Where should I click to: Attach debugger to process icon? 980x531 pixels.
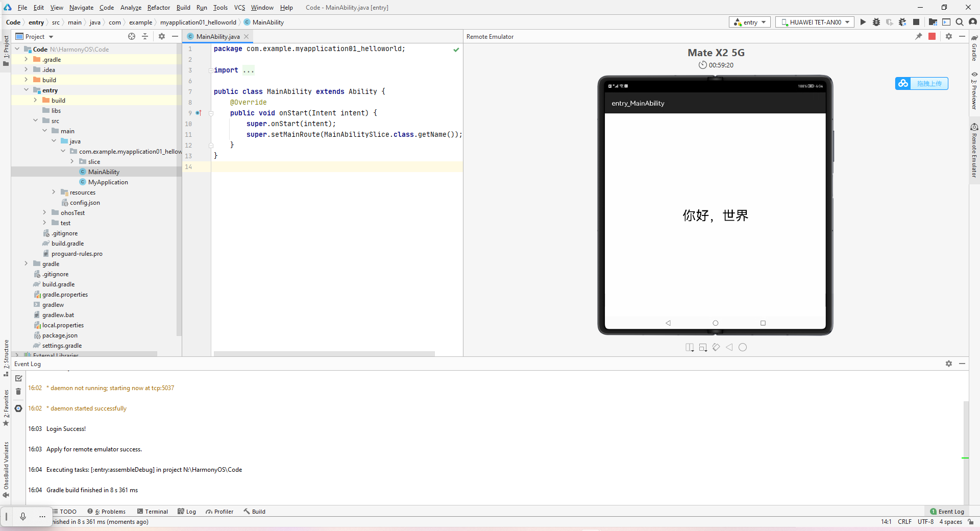pos(903,22)
